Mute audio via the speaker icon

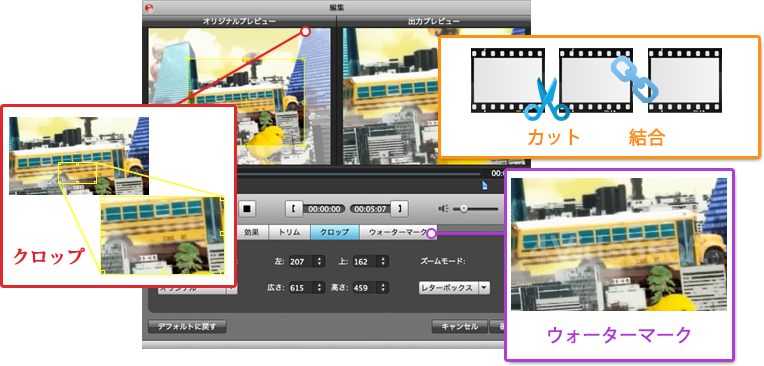pos(443,209)
